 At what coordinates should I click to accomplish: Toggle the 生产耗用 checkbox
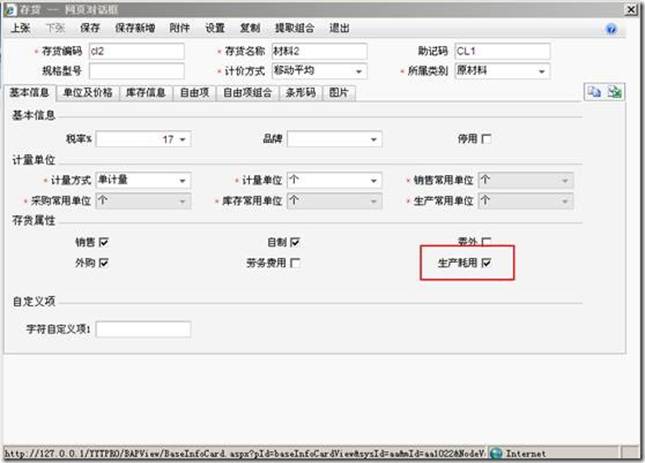pyautogui.click(x=487, y=263)
